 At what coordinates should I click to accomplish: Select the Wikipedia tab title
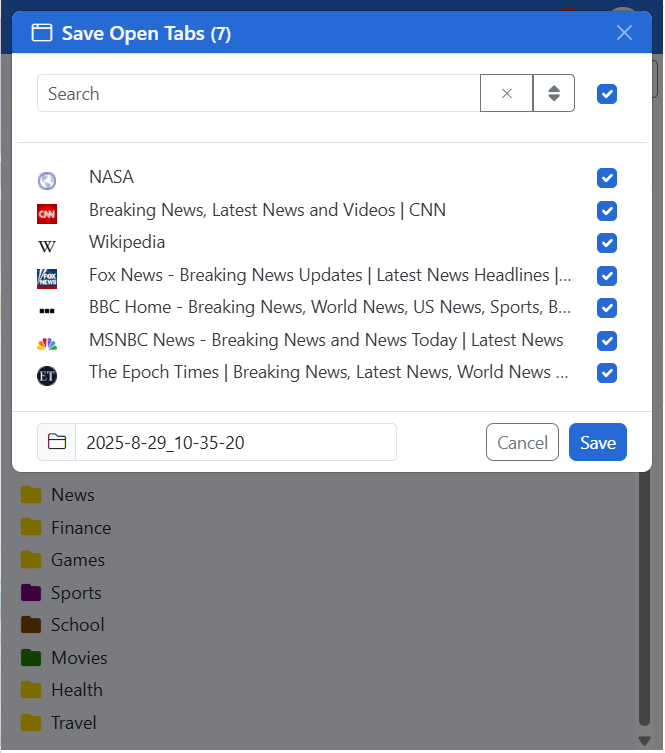127,242
